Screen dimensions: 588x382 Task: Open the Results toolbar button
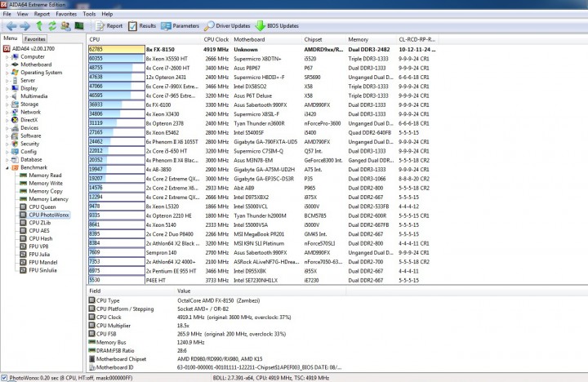[142, 26]
